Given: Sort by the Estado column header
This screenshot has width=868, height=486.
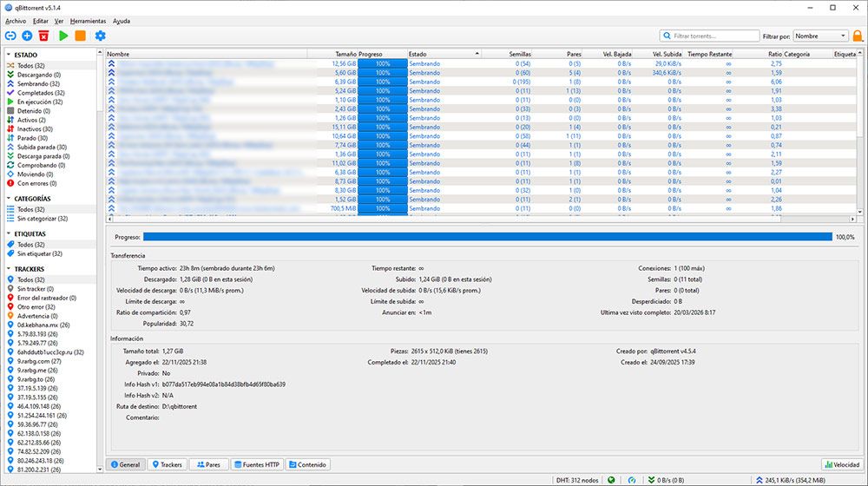Looking at the screenshot, I should coord(444,54).
